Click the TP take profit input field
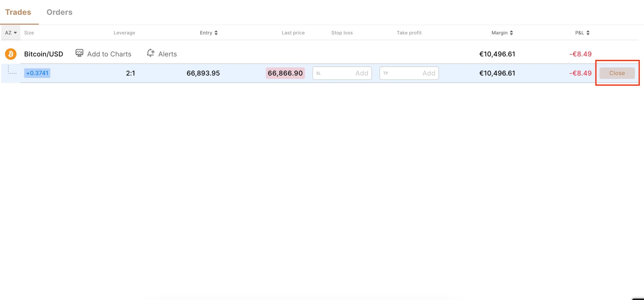The width and height of the screenshot is (644, 300). 409,73
